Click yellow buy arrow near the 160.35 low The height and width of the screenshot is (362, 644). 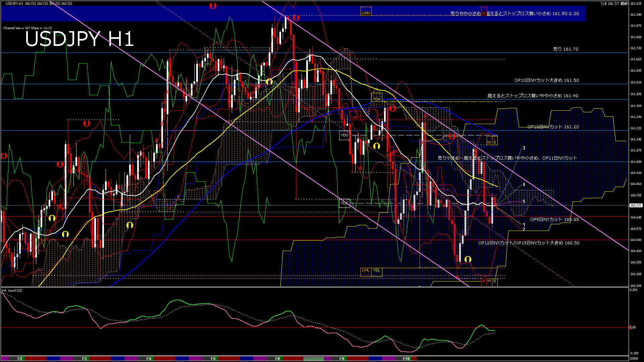[x=468, y=259]
